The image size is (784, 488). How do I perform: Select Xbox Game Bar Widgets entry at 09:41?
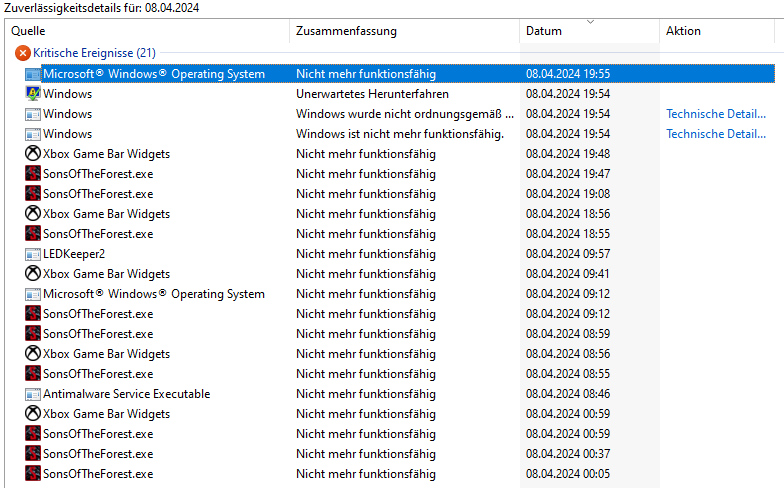tap(106, 274)
